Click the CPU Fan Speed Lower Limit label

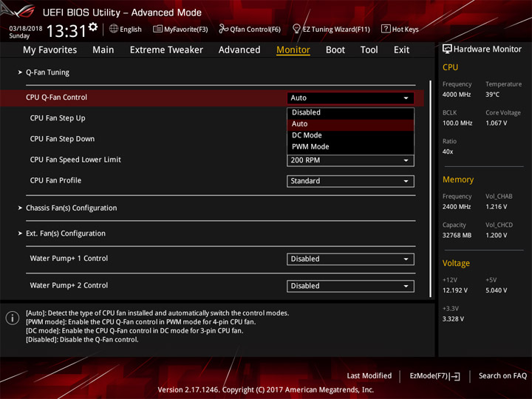75,160
